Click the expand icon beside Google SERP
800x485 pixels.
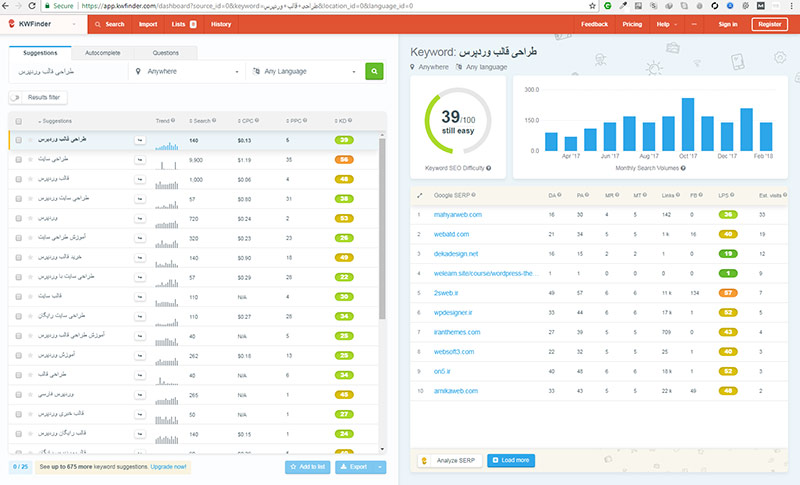419,194
